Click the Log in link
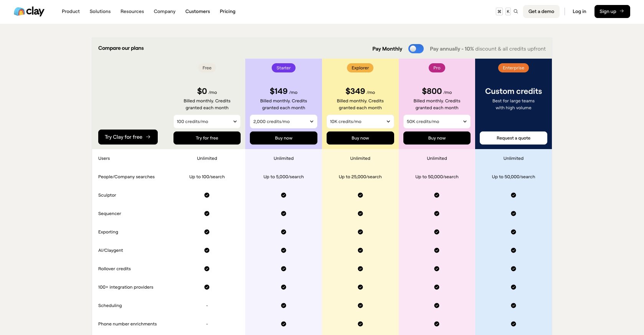The image size is (644, 335). coord(579,11)
